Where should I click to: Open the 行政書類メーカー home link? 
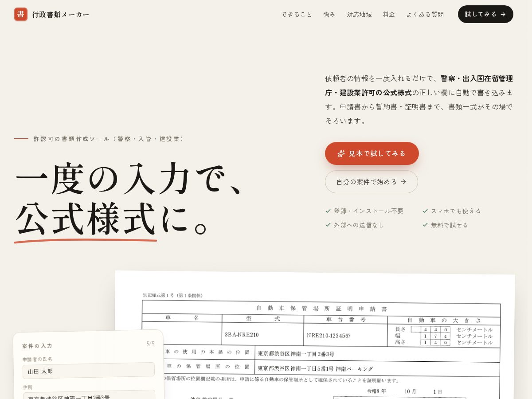click(x=52, y=14)
